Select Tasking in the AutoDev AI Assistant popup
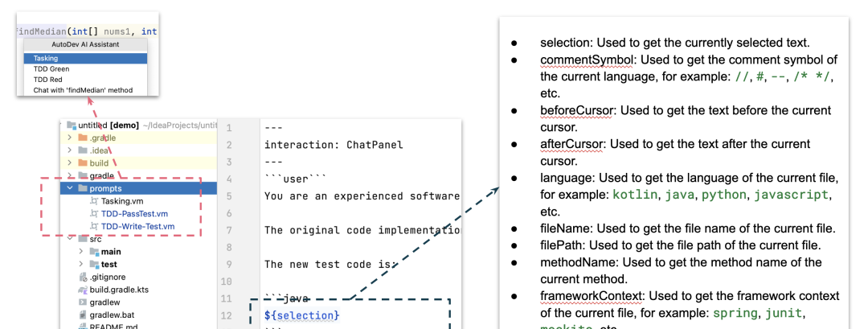 86,58
